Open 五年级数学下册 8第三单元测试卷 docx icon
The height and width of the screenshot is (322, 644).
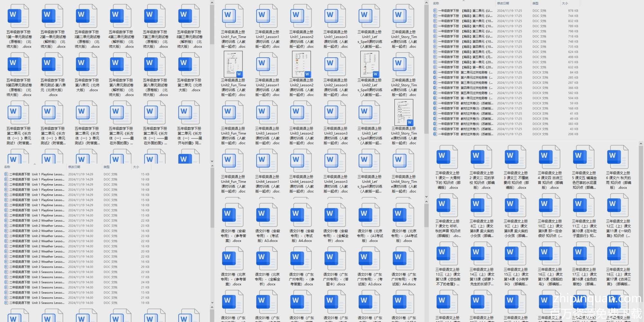(x=189, y=16)
